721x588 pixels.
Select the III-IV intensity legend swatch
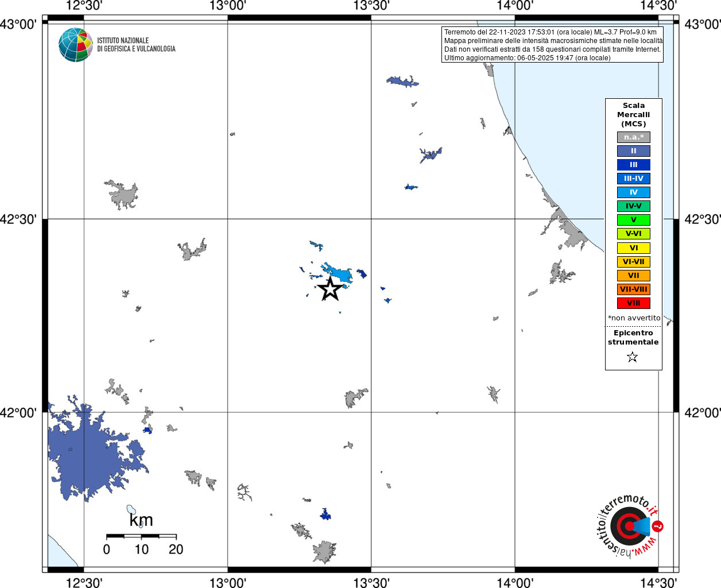[x=634, y=179]
